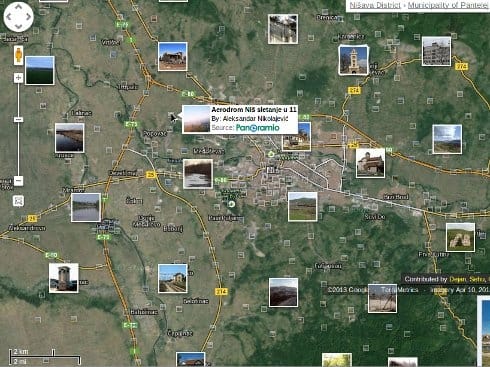Open the Municipality of Pantelej link
This screenshot has width=490, height=367.
(x=448, y=5)
